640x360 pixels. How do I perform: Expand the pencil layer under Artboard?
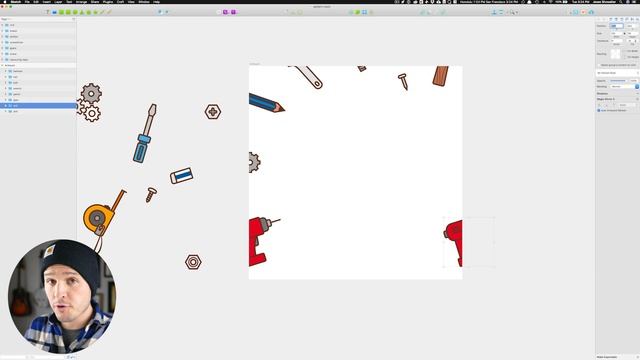[x=6, y=94]
